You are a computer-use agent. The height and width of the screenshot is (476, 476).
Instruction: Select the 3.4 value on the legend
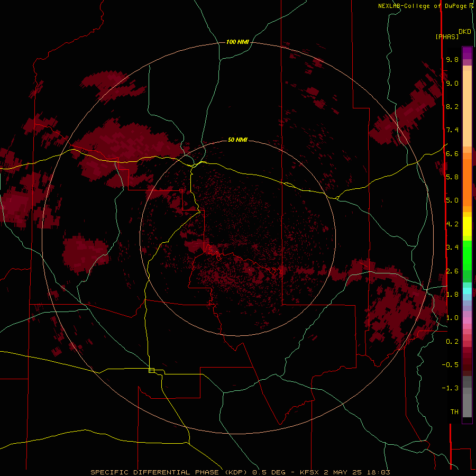pyautogui.click(x=452, y=248)
